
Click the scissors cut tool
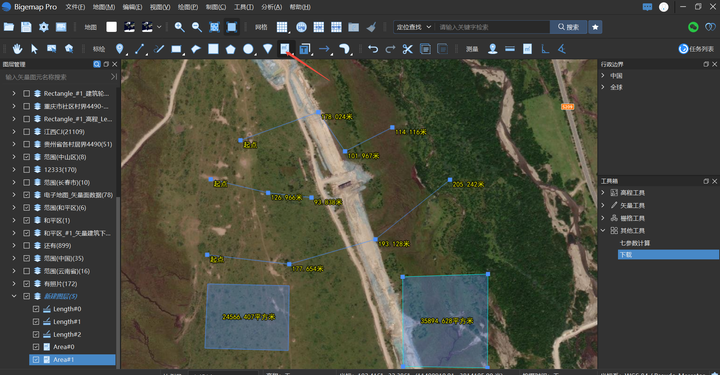point(407,49)
